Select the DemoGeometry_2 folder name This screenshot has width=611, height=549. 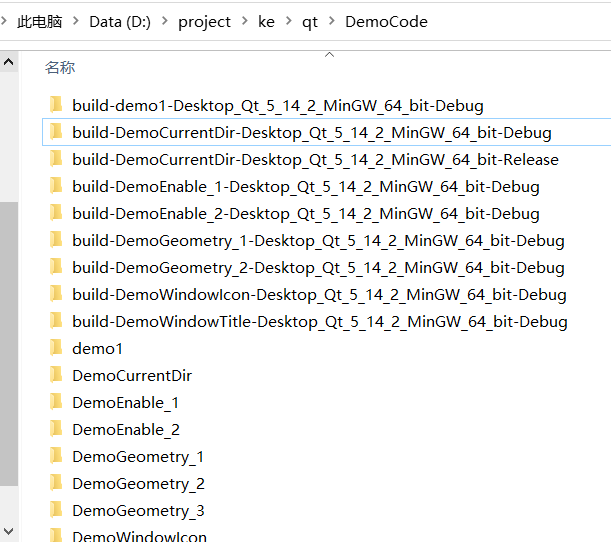(138, 484)
